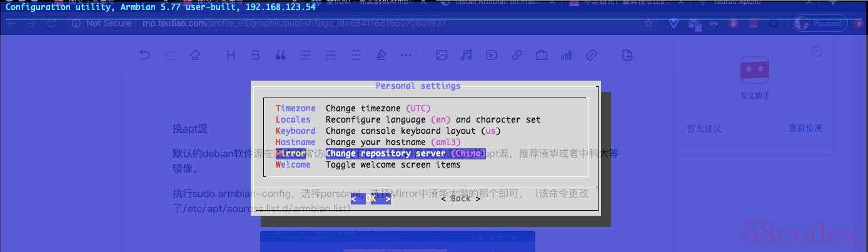Image resolution: width=868 pixels, height=252 pixels.
Task: Click the Back button in dialog
Action: click(461, 198)
